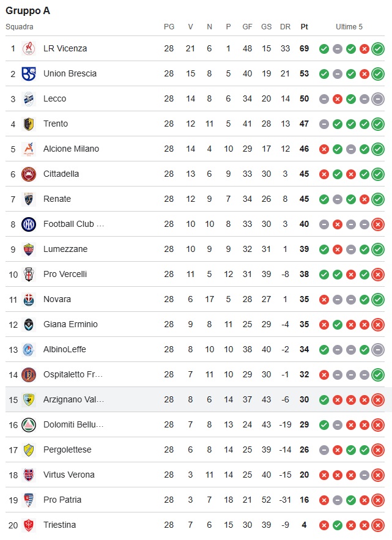Open the Alcione Milano team link
Image resolution: width=392 pixels, height=540 pixels.
pyautogui.click(x=71, y=149)
